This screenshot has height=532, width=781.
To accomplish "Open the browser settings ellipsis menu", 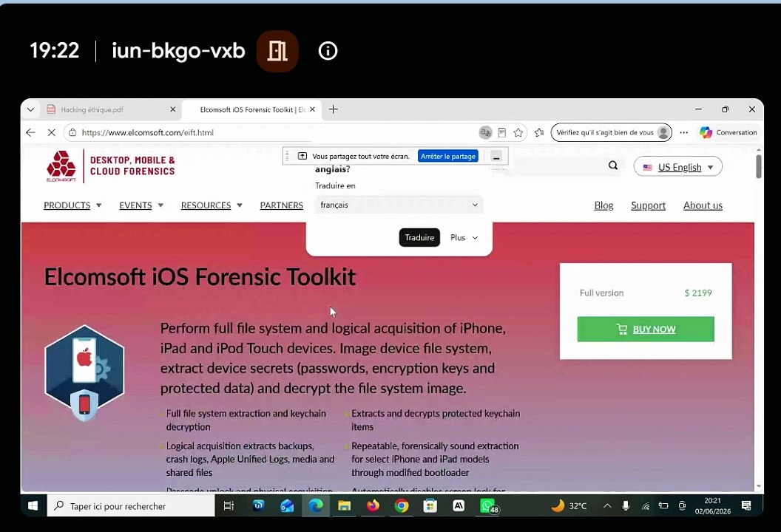I will click(x=684, y=132).
